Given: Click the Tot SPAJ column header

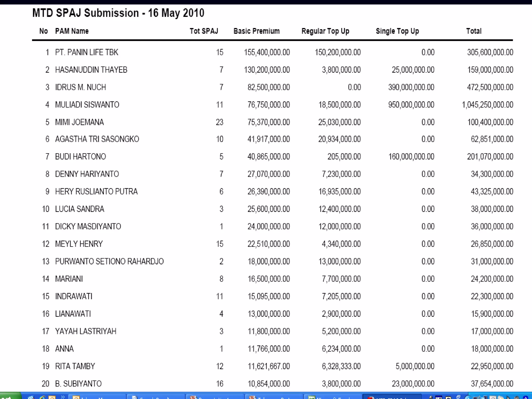Looking at the screenshot, I should pos(204,31).
